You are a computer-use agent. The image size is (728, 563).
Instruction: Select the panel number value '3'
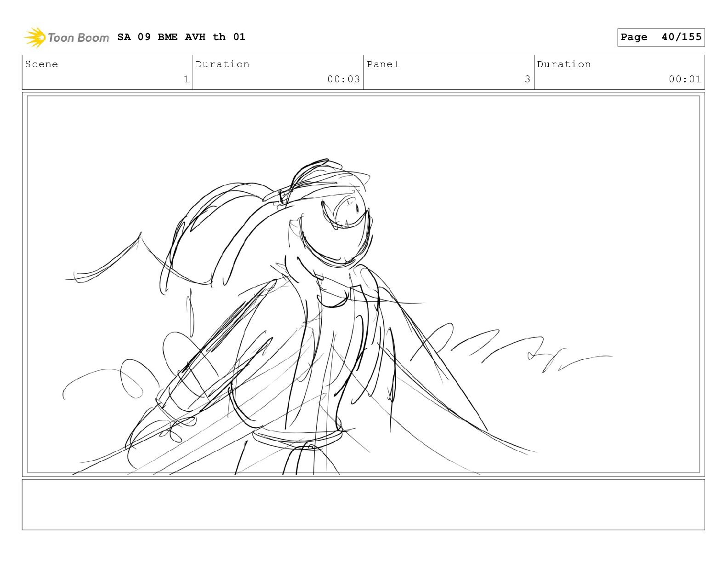[528, 79]
